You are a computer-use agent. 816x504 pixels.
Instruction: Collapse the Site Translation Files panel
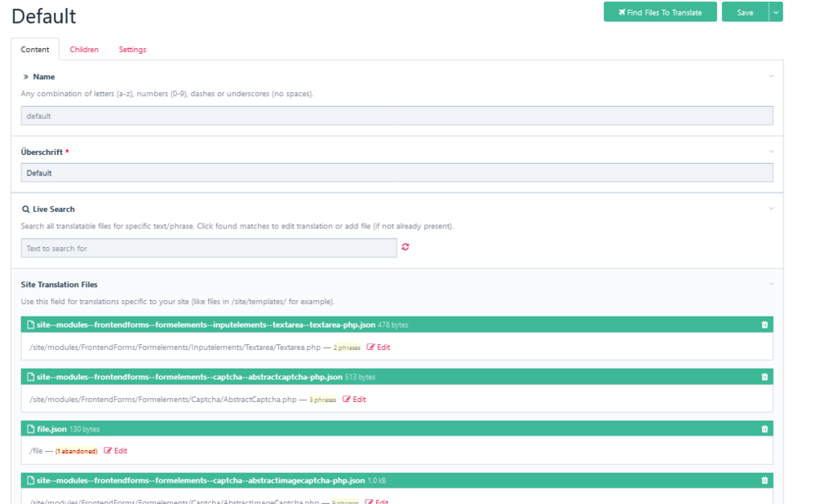point(771,284)
